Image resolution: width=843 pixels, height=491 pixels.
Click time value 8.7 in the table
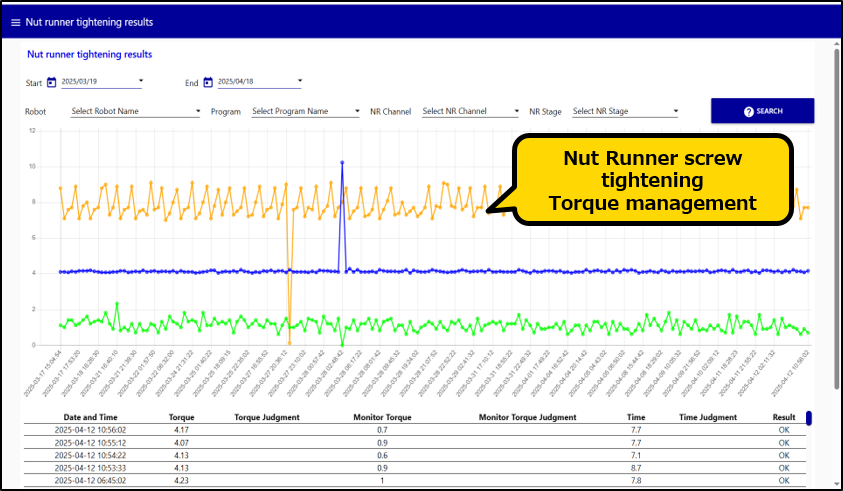(x=636, y=468)
